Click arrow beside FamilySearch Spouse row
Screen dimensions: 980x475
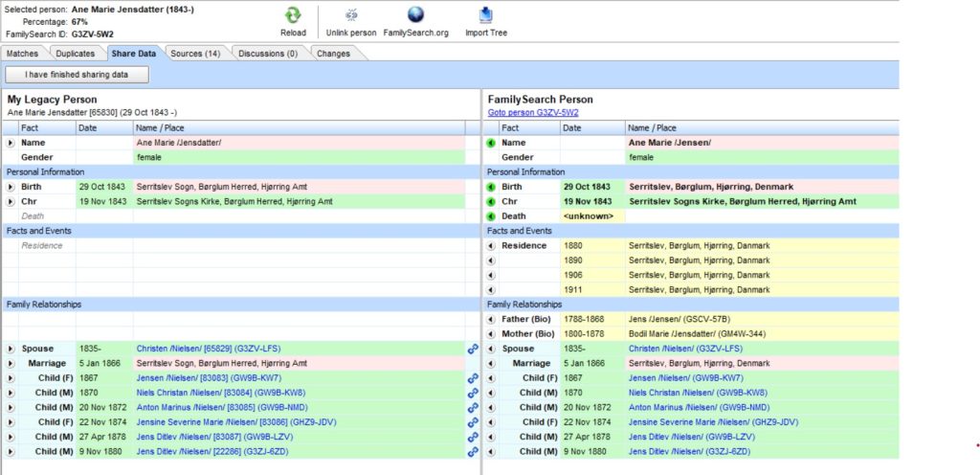pos(491,349)
